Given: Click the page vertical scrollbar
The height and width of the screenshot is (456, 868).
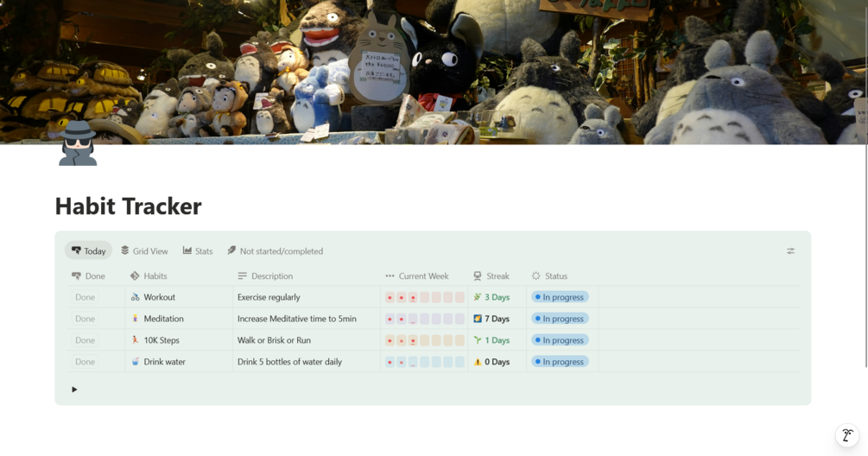Looking at the screenshot, I should [x=865, y=182].
